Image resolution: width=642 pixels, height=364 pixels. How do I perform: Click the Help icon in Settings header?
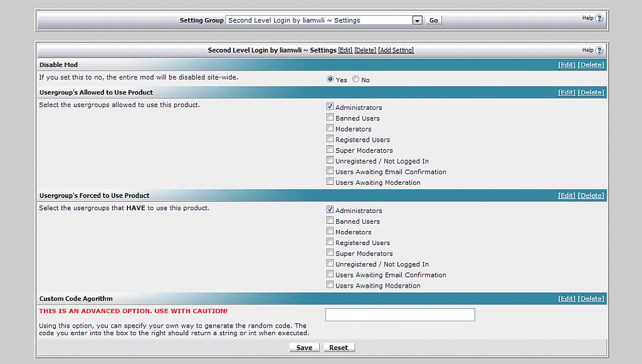pos(599,50)
